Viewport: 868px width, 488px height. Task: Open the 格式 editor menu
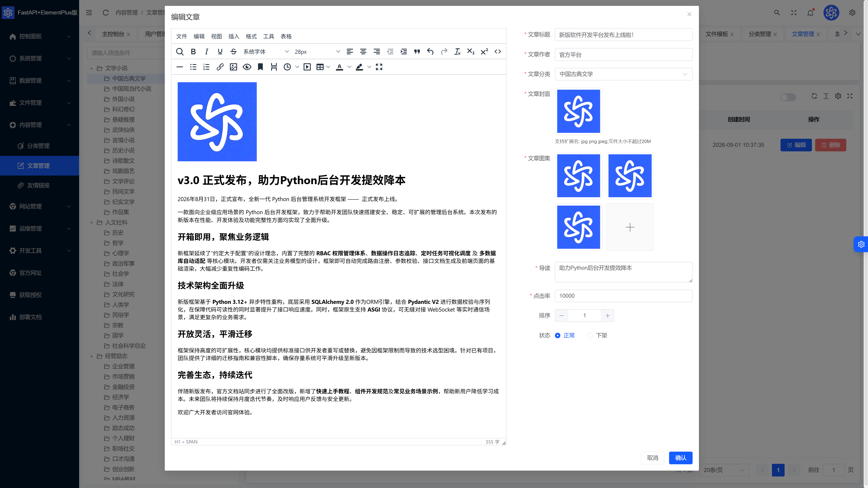(x=251, y=36)
